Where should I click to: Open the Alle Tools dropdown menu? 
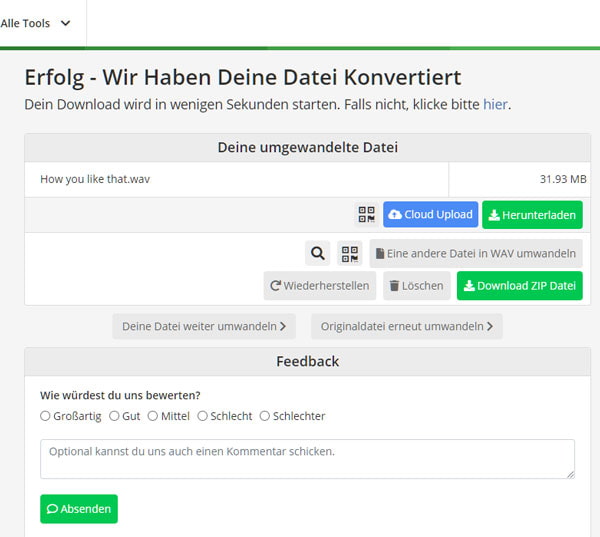35,23
